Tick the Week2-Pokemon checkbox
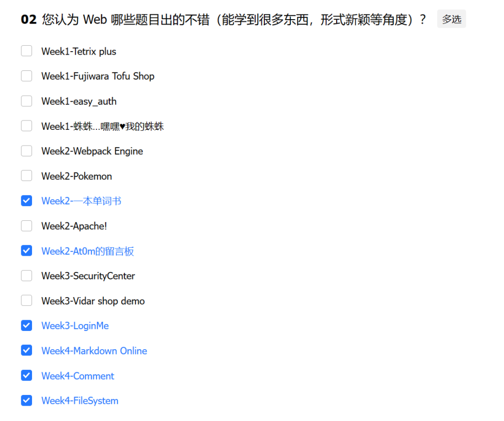 tap(27, 176)
